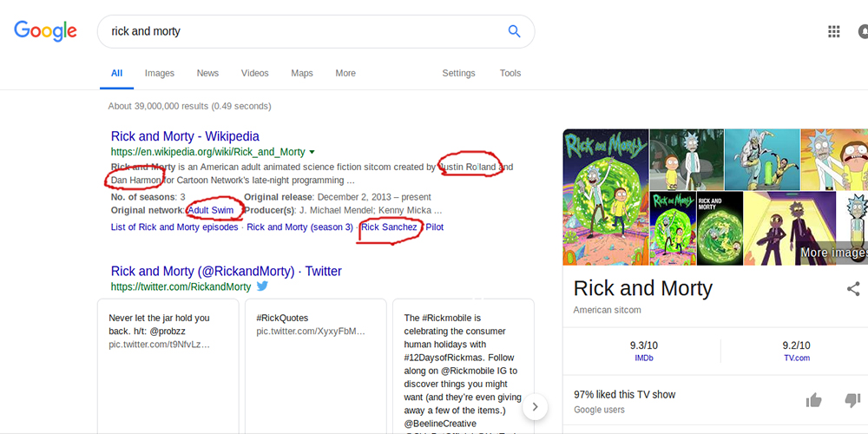
Task: Click the December 2, 2013 – present text
Action: point(374,197)
